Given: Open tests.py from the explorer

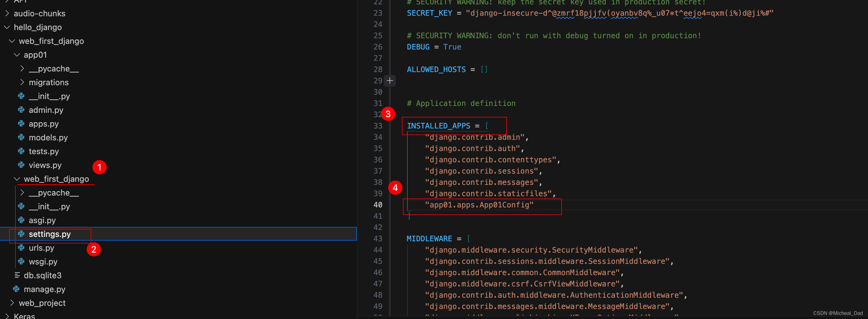Looking at the screenshot, I should (x=44, y=151).
